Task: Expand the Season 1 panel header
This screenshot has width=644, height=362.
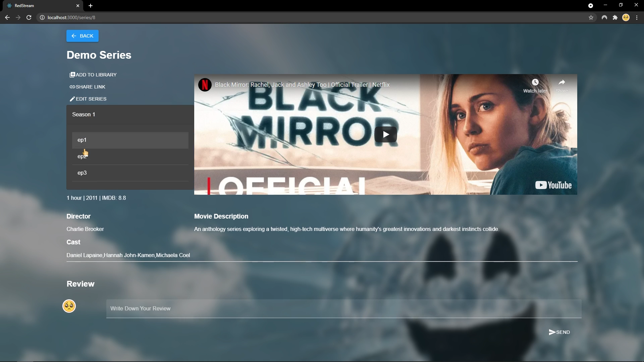Action: [x=130, y=115]
